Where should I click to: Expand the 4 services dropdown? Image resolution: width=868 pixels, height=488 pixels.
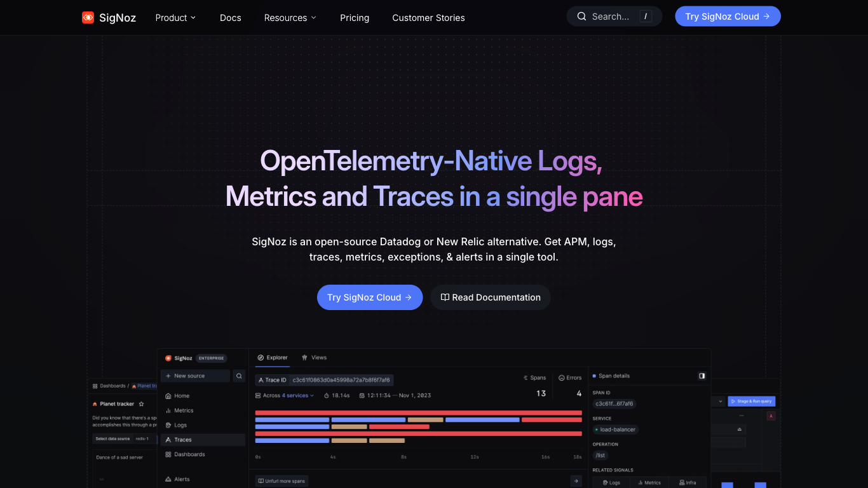pyautogui.click(x=298, y=395)
